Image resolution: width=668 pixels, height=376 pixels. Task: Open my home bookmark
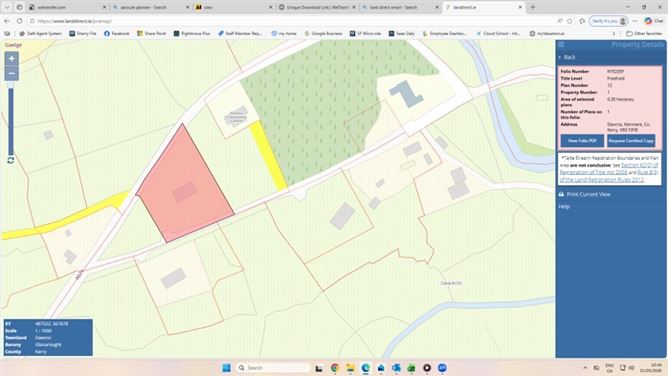coord(284,33)
